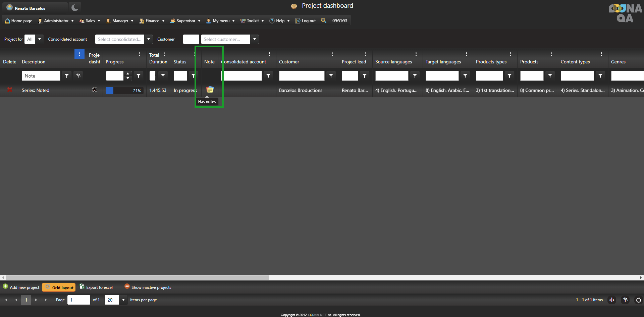The height and width of the screenshot is (317, 644).
Task: Clear the Description filter with crossed funnel icon
Action: 78,76
